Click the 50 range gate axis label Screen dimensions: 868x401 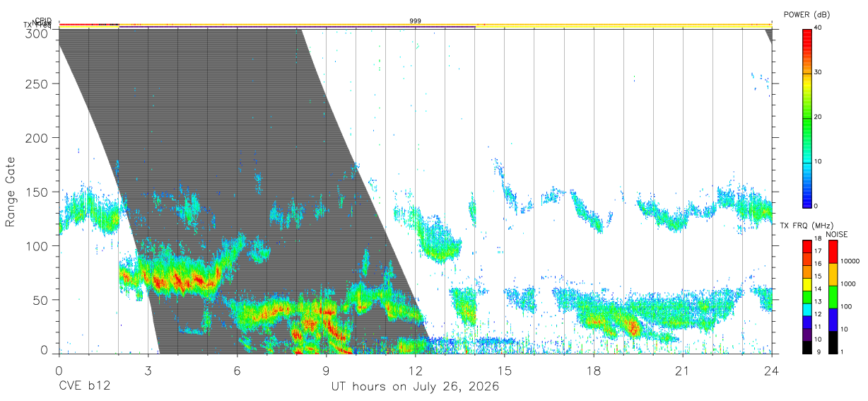(42, 300)
